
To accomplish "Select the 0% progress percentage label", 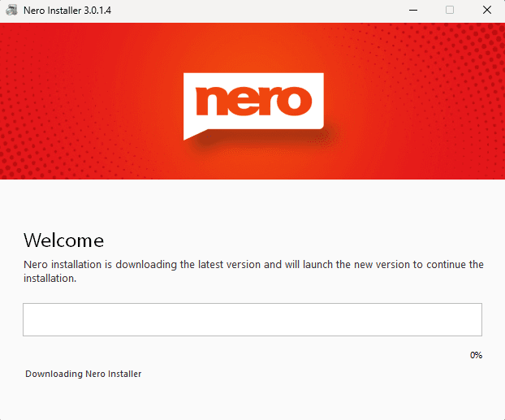I will (476, 355).
